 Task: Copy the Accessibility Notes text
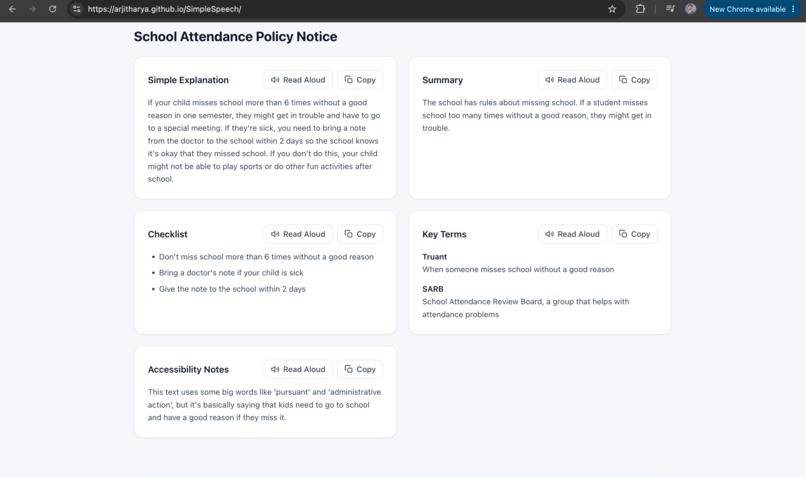click(x=360, y=369)
